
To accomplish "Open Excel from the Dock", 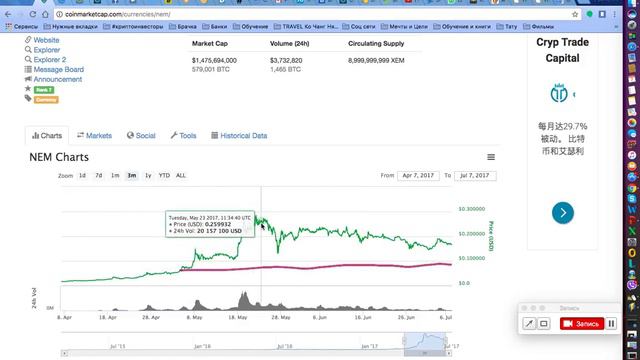I will point(632,231).
